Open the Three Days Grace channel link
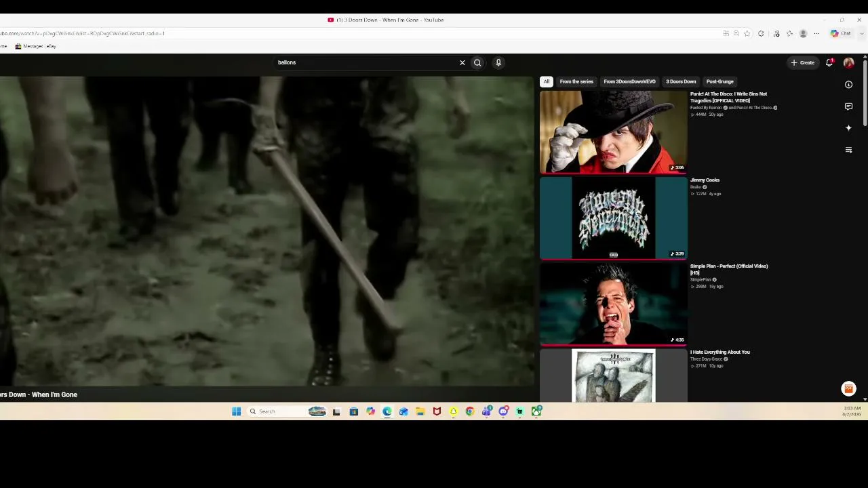Image resolution: width=868 pixels, height=488 pixels. [706, 359]
